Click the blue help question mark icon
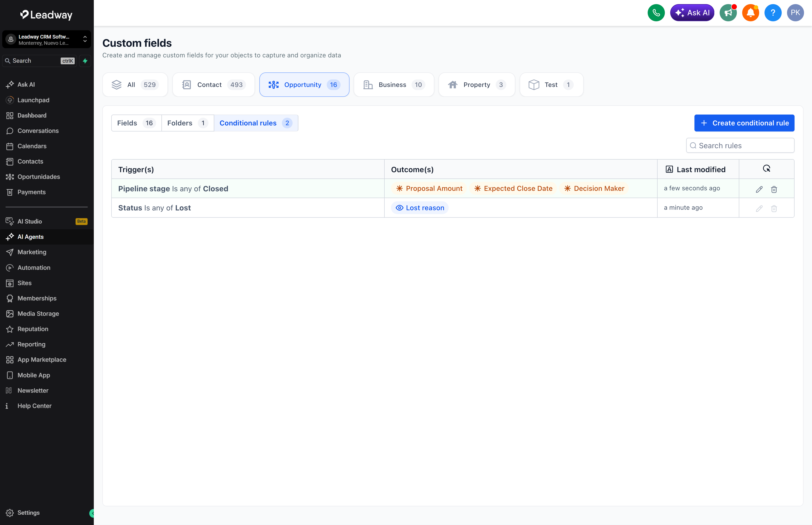 pos(773,13)
